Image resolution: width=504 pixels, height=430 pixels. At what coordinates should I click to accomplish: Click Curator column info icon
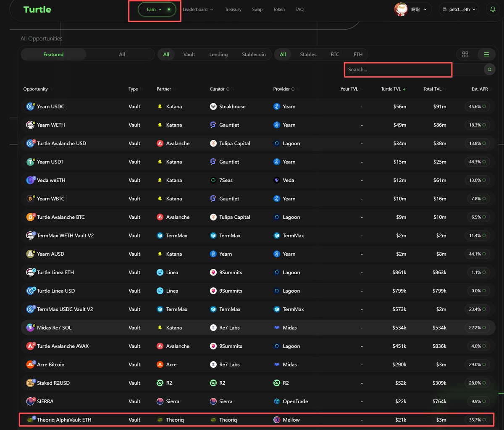point(228,89)
